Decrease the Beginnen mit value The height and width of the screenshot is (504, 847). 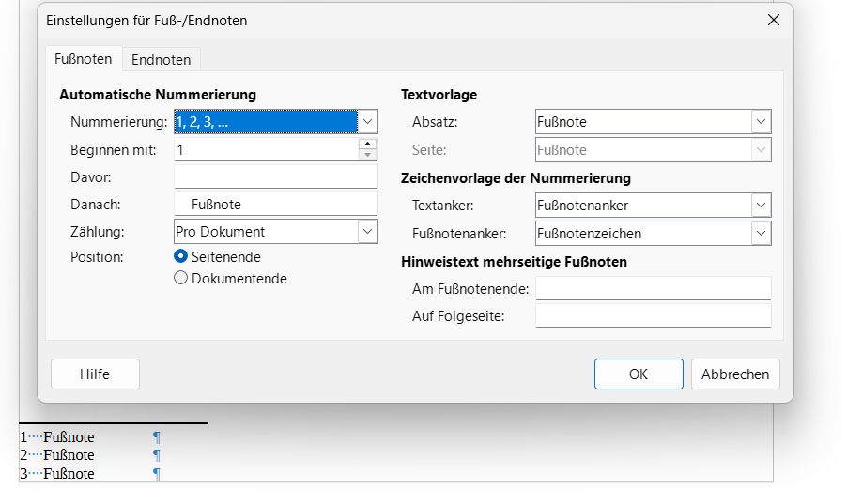(367, 155)
